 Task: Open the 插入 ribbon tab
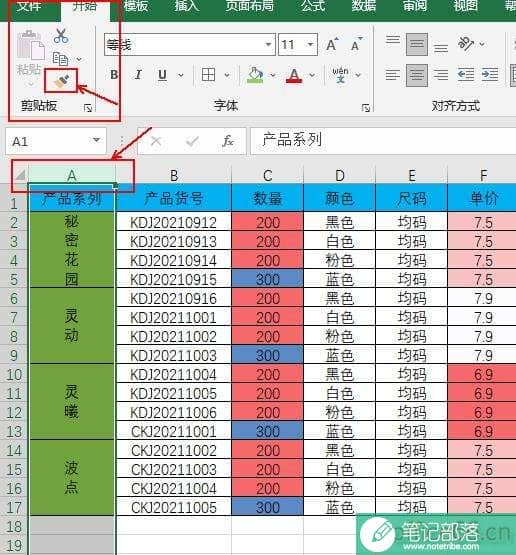point(187,6)
